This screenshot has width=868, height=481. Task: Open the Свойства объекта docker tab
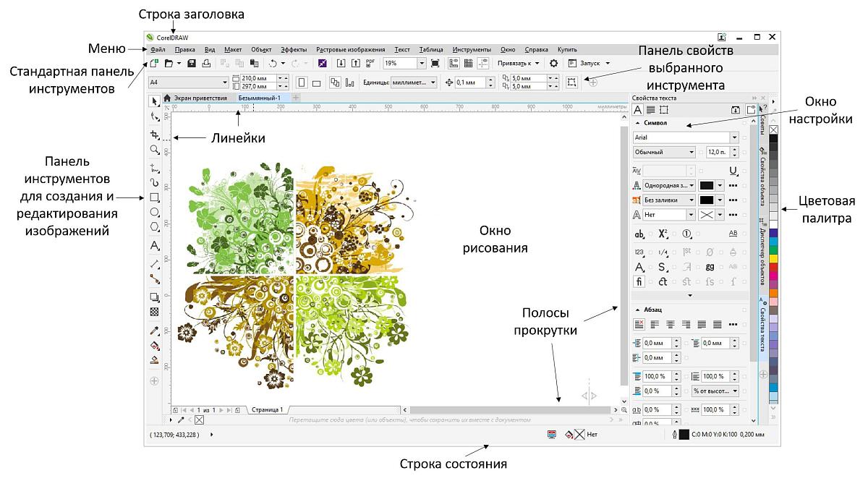(x=763, y=176)
